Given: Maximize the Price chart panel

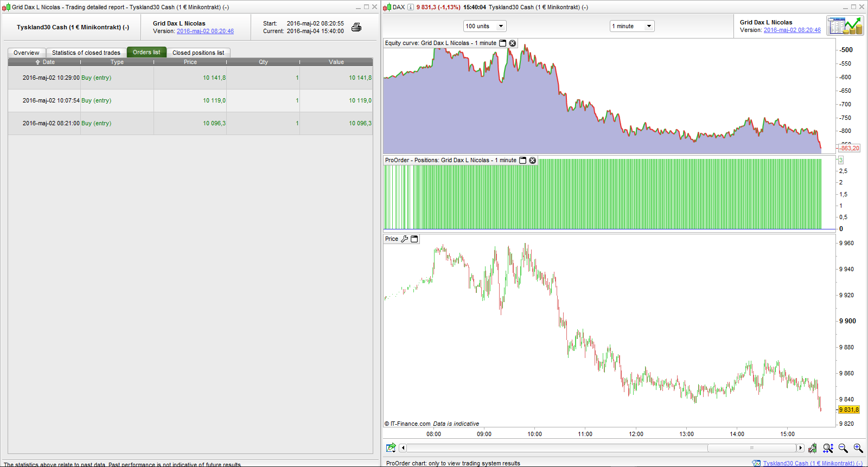Looking at the screenshot, I should coord(414,239).
